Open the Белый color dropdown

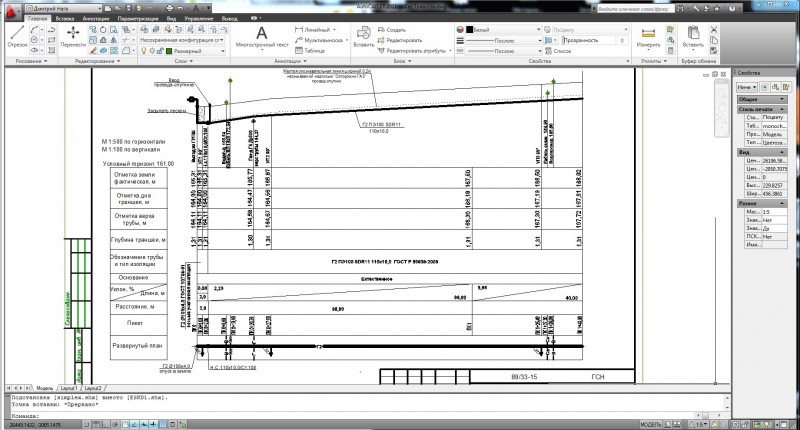(503, 30)
